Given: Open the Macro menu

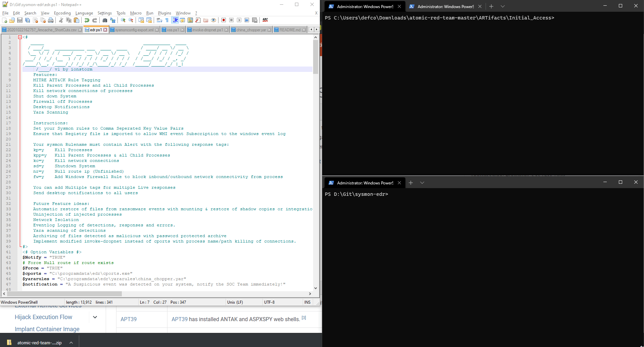Looking at the screenshot, I should click(136, 13).
